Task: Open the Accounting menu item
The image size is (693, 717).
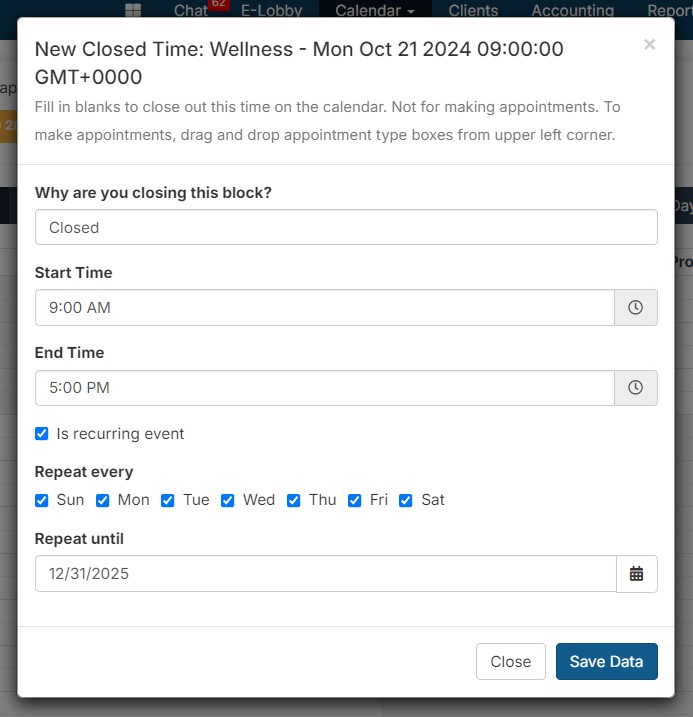Action: click(x=572, y=11)
